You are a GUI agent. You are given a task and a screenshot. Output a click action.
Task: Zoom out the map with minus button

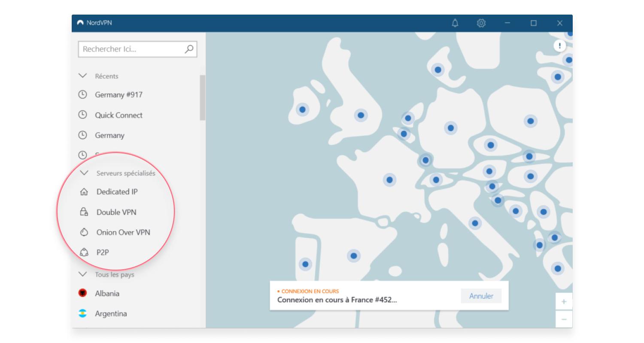(x=564, y=319)
